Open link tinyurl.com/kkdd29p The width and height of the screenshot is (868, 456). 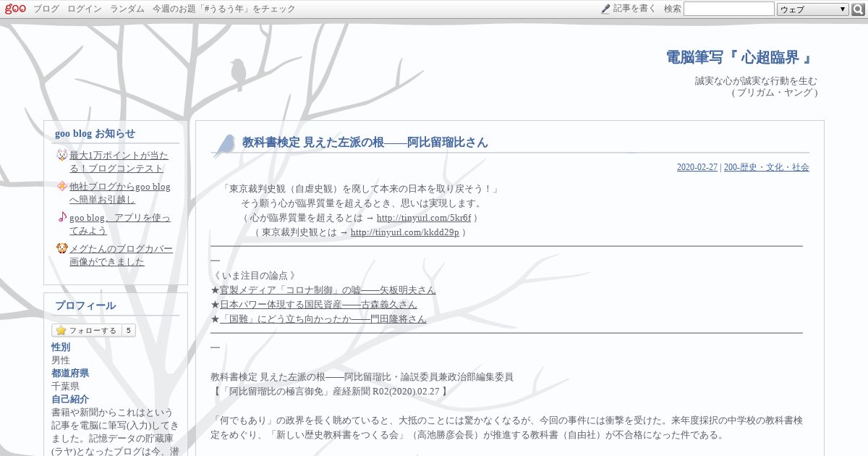pyautogui.click(x=404, y=232)
